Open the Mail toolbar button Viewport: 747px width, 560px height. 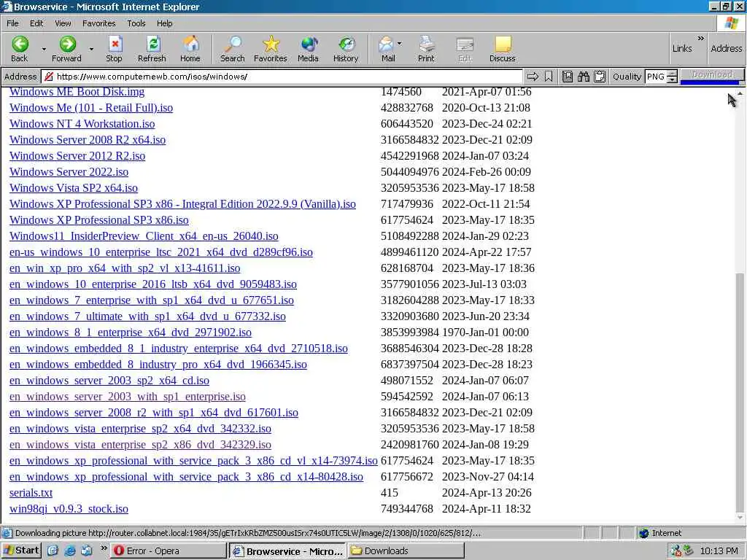387,49
